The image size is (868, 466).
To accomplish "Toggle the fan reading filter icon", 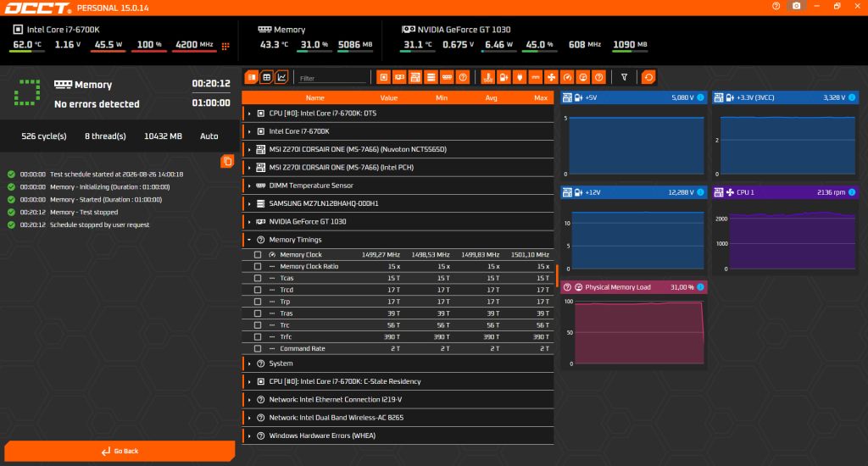I will [x=551, y=77].
